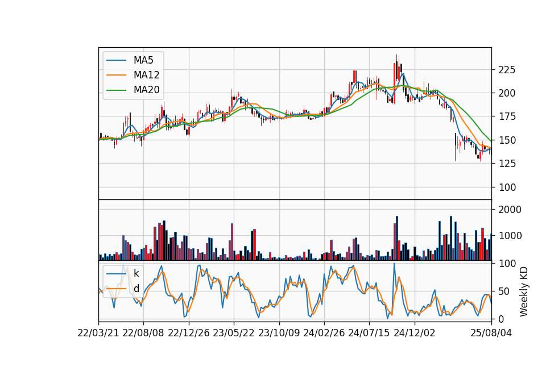Click the 24/12/02 date label
Screen dimensions: 546x392
pyautogui.click(x=415, y=333)
